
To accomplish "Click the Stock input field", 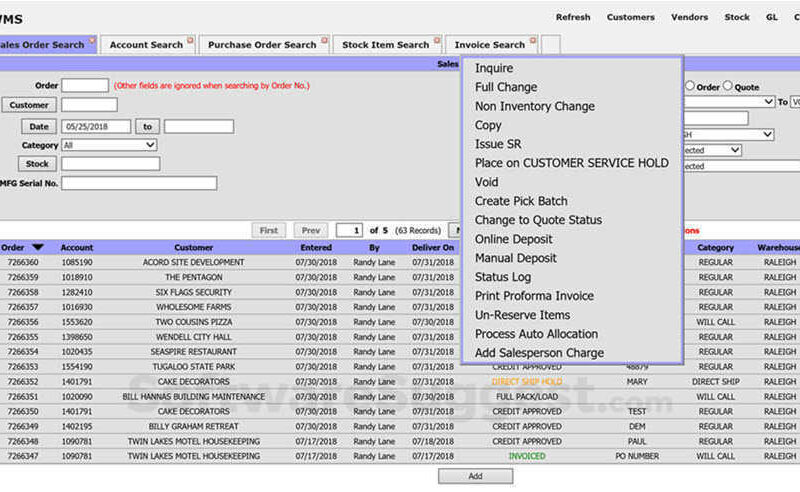I will [x=111, y=164].
